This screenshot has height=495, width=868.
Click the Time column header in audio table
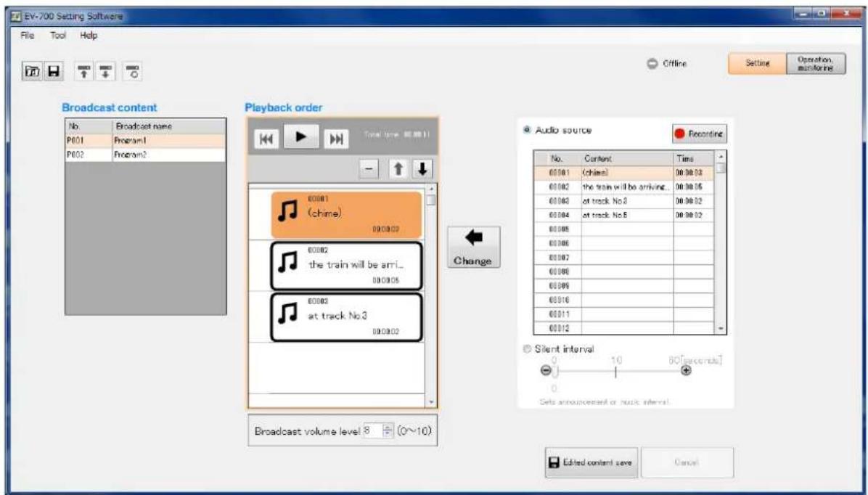point(694,158)
